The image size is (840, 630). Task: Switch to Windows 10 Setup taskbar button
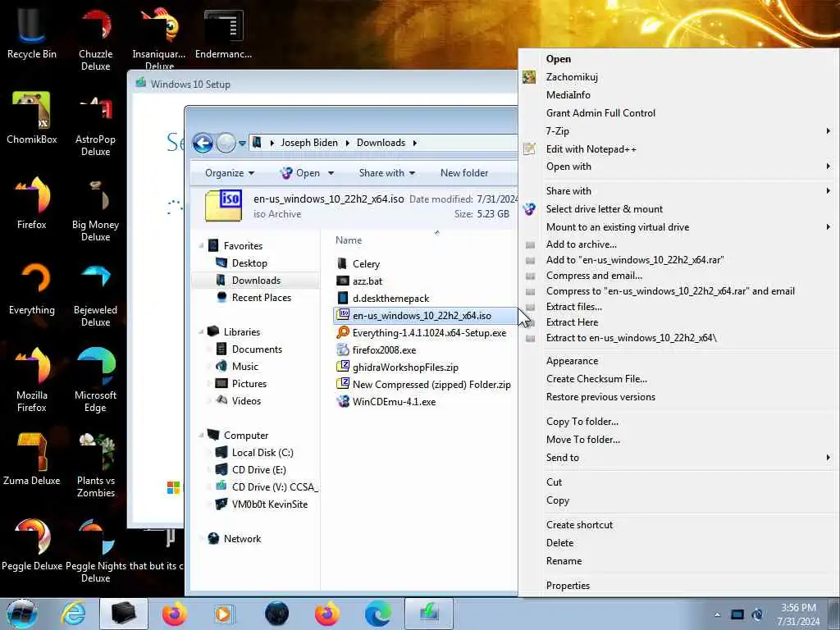click(428, 614)
